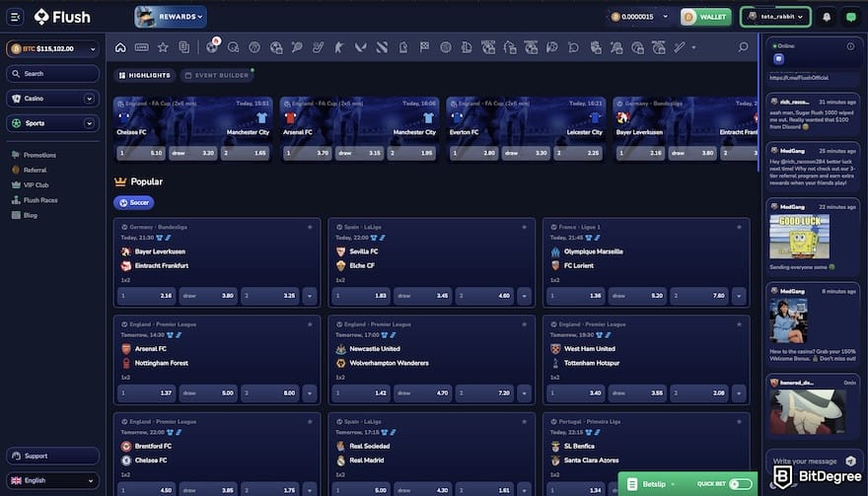This screenshot has height=496, width=868.
Task: Open the BTC $115,102.00 balance dropdown
Action: (x=53, y=48)
